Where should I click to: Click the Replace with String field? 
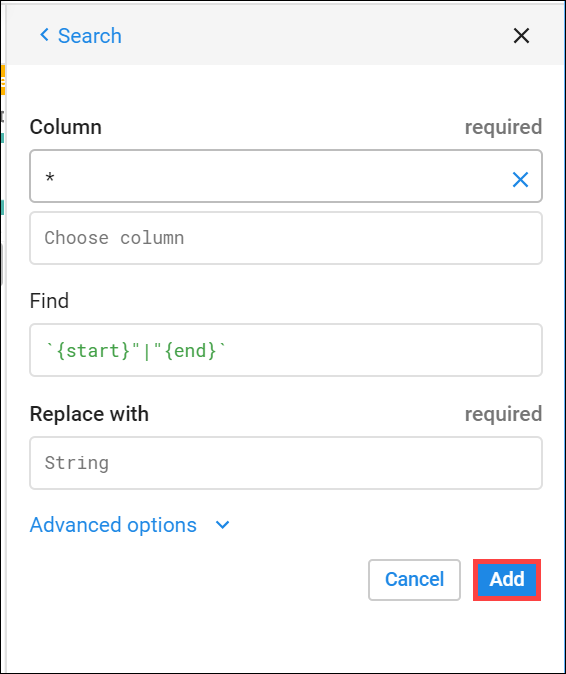[286, 463]
